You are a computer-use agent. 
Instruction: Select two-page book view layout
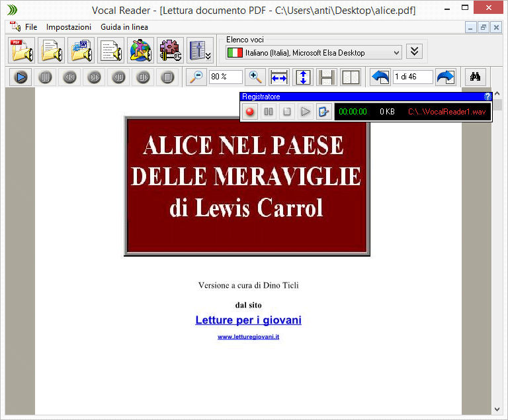351,77
